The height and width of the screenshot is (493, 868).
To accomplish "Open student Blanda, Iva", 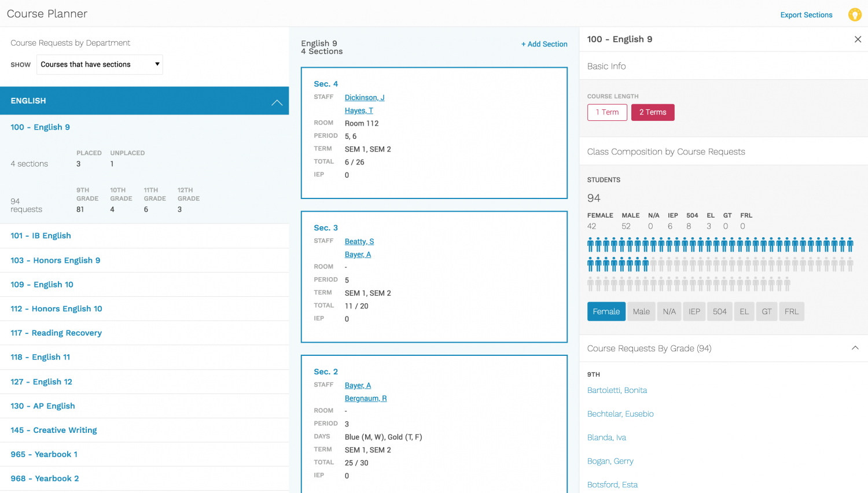I will click(606, 438).
